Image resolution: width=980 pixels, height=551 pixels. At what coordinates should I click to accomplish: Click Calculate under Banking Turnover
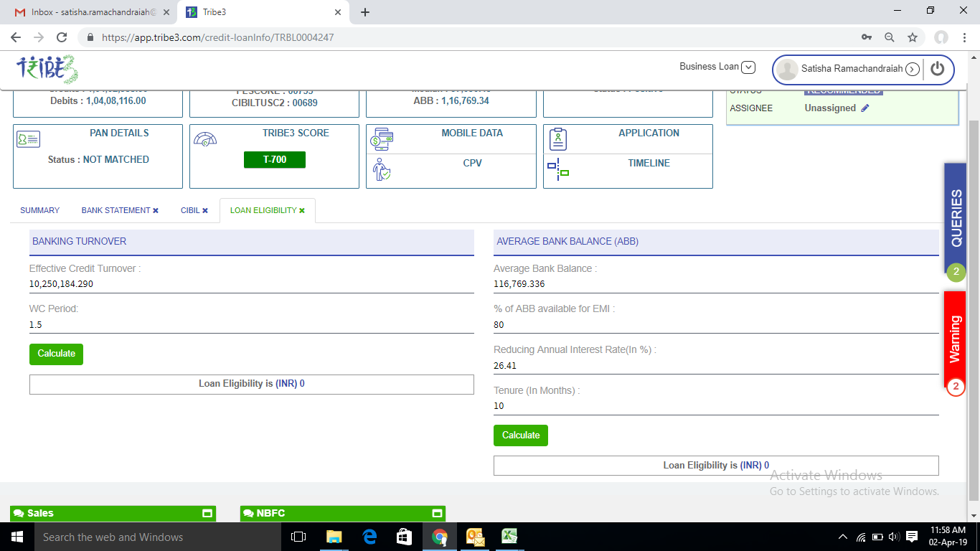[56, 354]
